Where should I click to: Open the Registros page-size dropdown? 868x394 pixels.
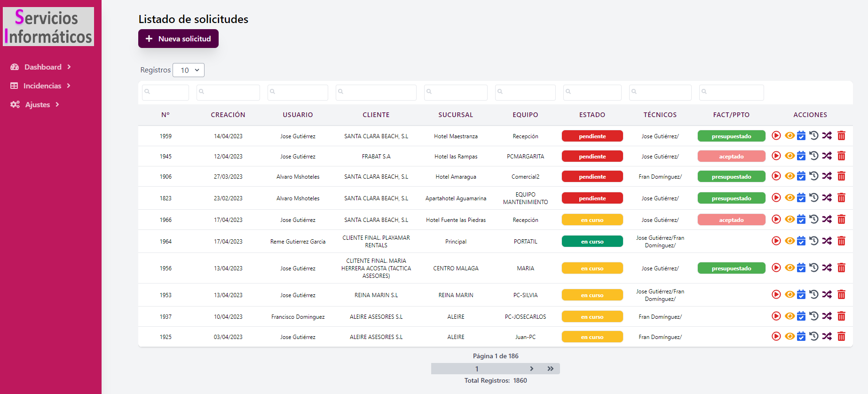[189, 70]
